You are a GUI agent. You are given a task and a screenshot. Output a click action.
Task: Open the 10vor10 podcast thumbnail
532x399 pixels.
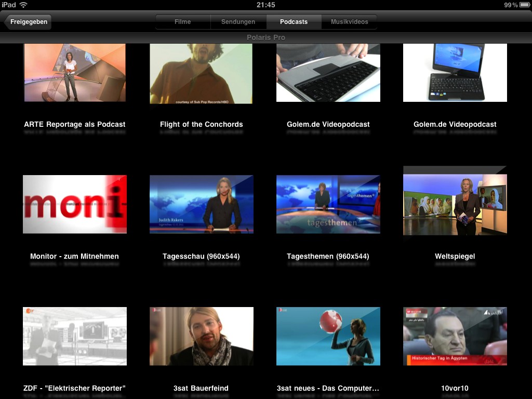455,336
